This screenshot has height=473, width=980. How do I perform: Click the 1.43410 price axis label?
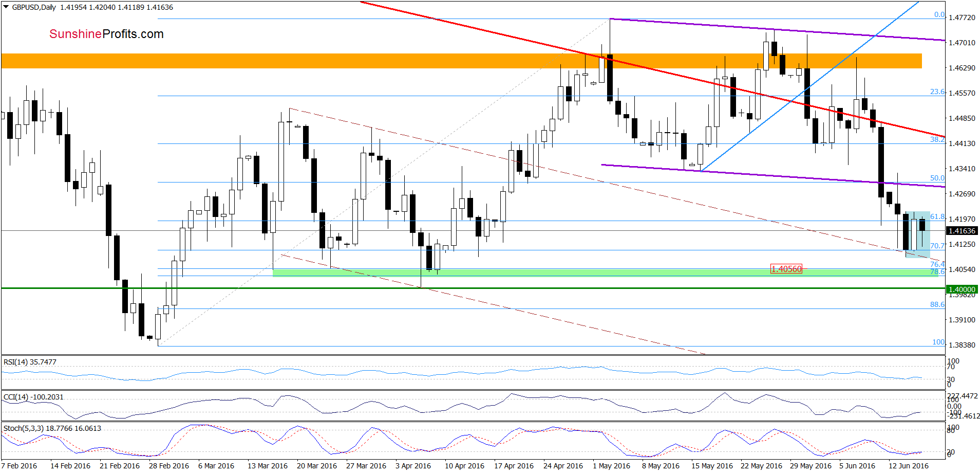click(x=962, y=169)
